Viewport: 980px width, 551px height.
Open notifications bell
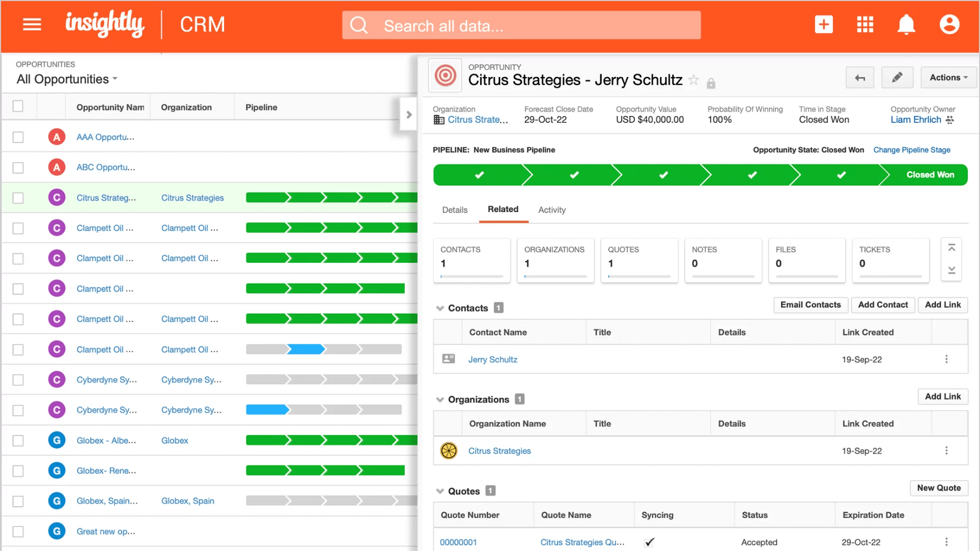coord(906,24)
